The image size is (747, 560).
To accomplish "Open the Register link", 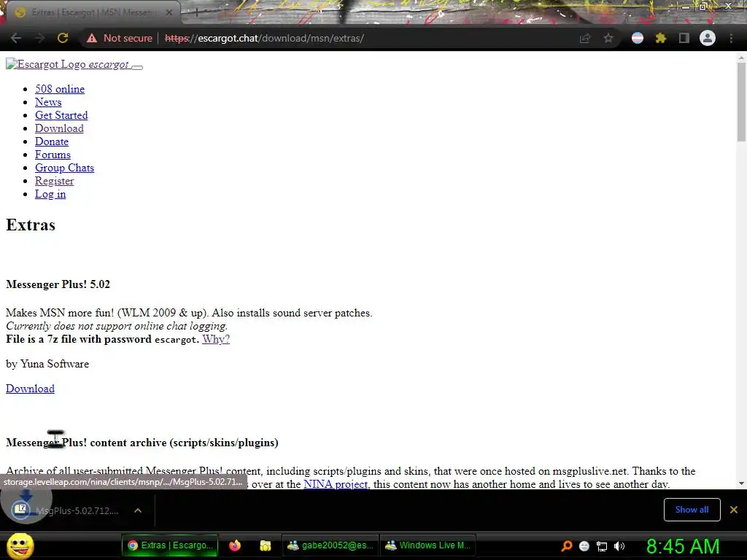I will coord(54,181).
